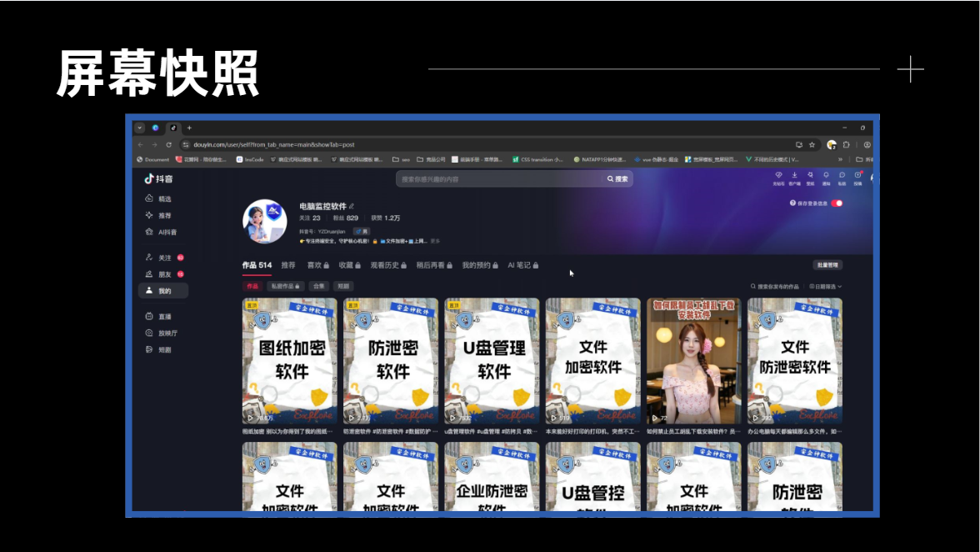Viewport: 980px width, 552px height.
Task: Click the browser forward arrow
Action: pos(154,144)
